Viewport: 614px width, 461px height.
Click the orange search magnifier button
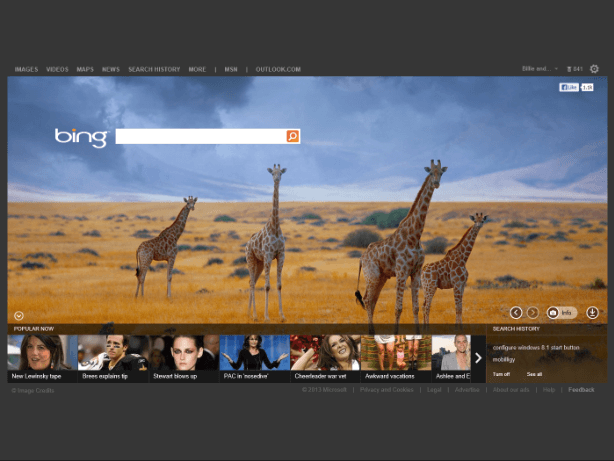pos(293,136)
